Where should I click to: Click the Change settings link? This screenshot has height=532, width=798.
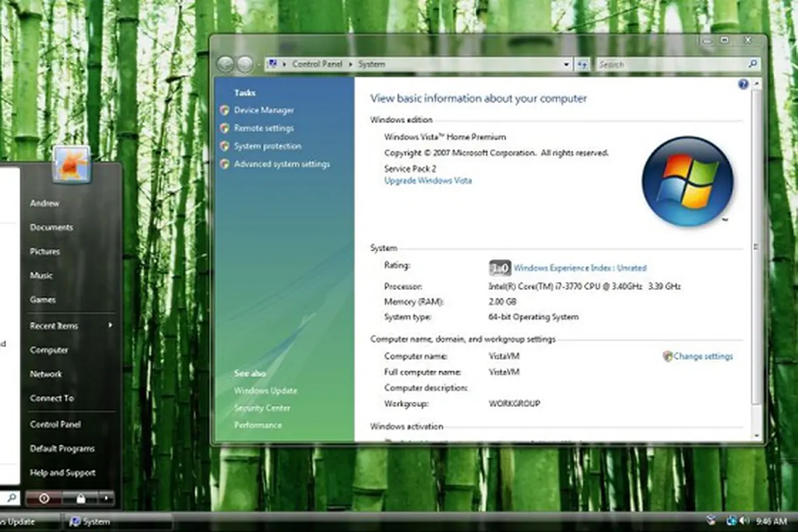point(704,356)
